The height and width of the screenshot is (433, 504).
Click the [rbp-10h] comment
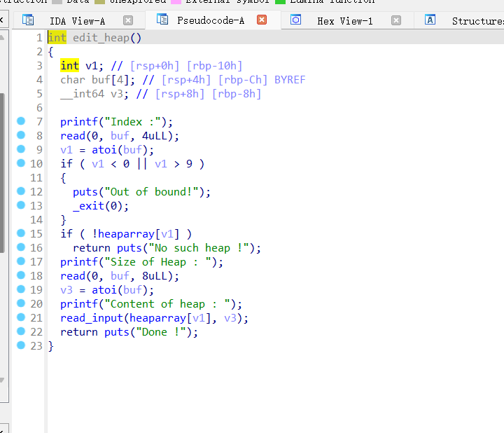[x=214, y=66]
